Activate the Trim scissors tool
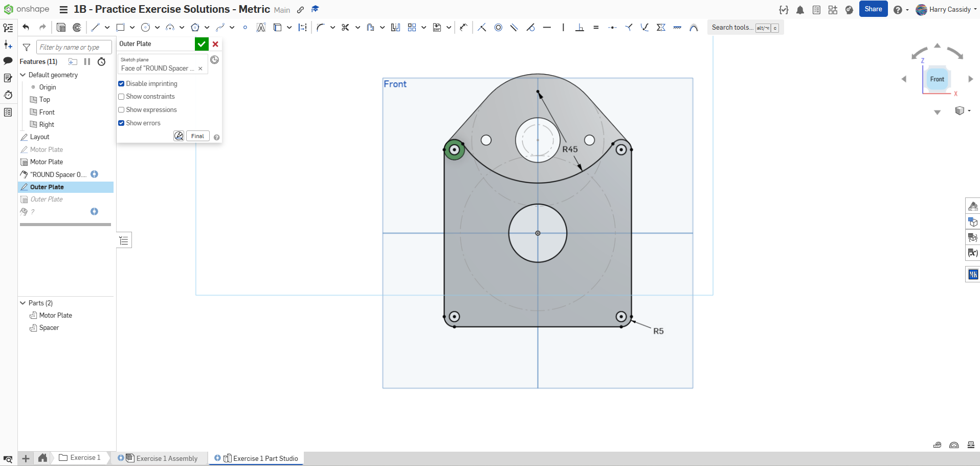This screenshot has height=466, width=980. tap(345, 28)
